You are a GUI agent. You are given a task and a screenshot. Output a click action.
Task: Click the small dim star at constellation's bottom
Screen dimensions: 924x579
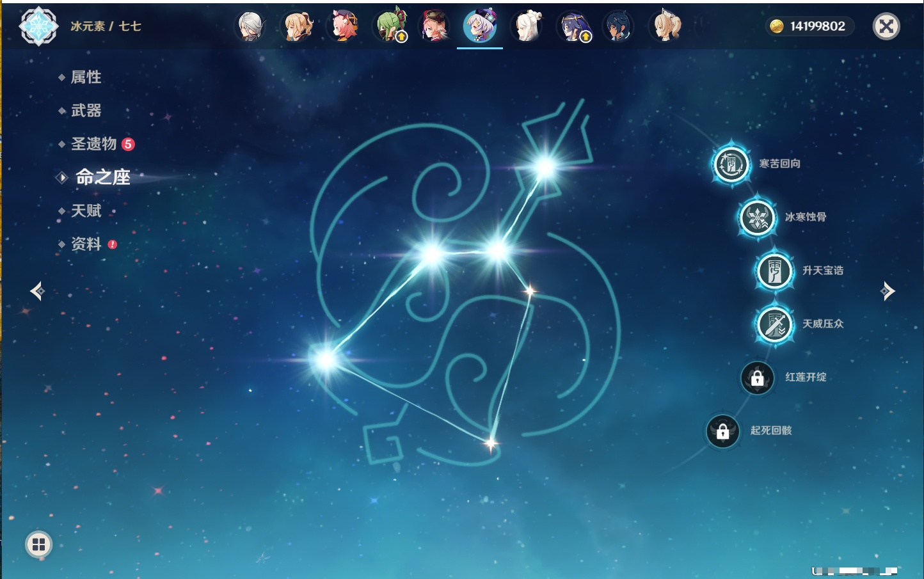[491, 443]
